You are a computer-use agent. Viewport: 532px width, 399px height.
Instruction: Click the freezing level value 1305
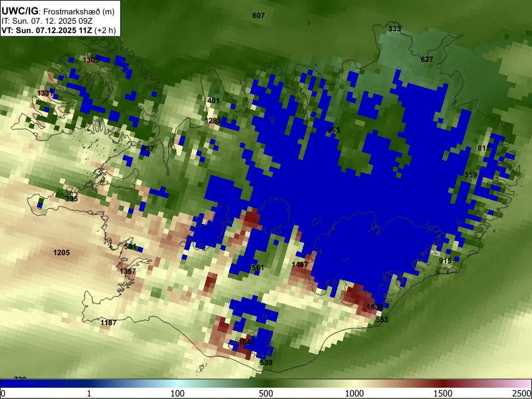(x=91, y=60)
